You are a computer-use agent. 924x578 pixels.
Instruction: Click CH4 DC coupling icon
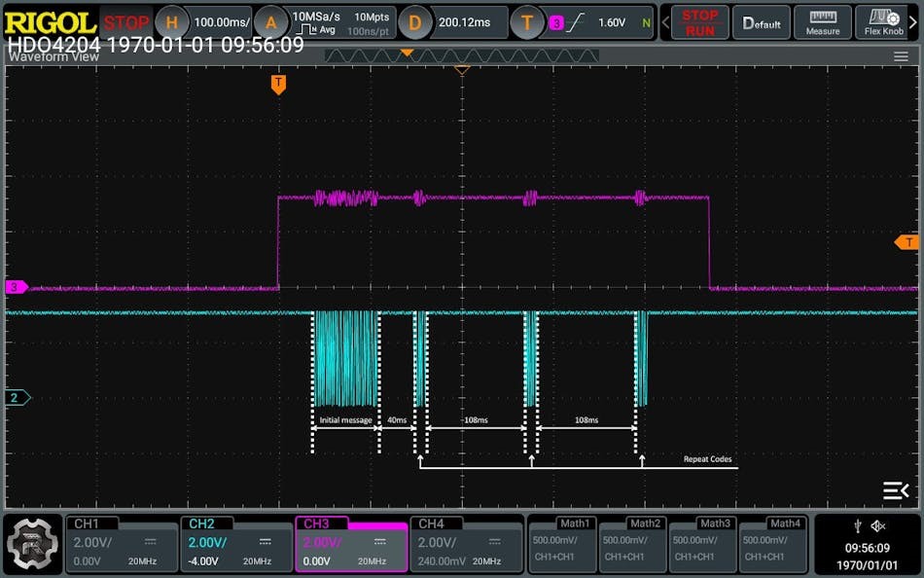click(494, 541)
